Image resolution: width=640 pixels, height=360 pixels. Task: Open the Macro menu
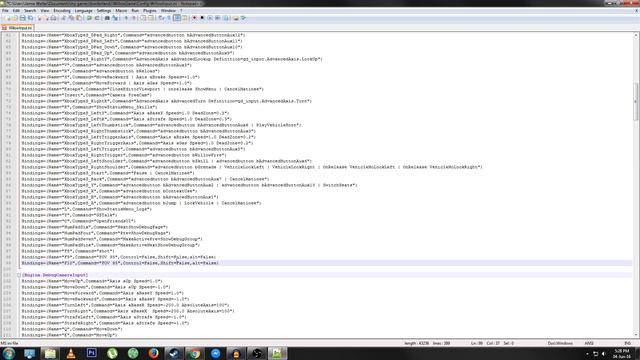coord(121,11)
